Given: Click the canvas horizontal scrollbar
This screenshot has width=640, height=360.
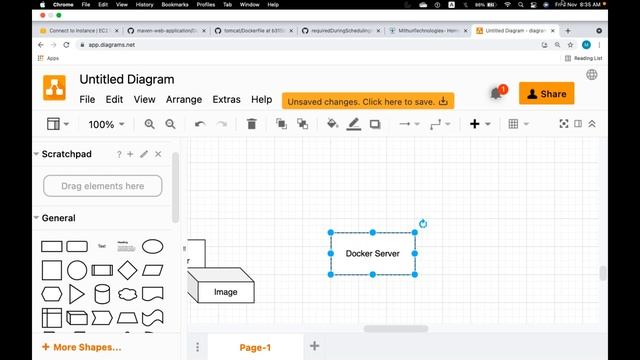Looking at the screenshot, I should click(396, 329).
